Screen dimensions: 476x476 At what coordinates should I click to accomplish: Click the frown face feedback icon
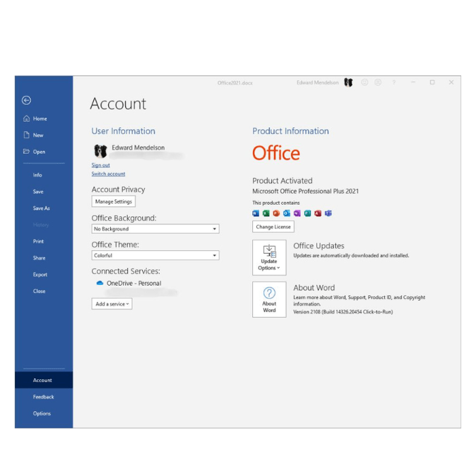coord(378,82)
